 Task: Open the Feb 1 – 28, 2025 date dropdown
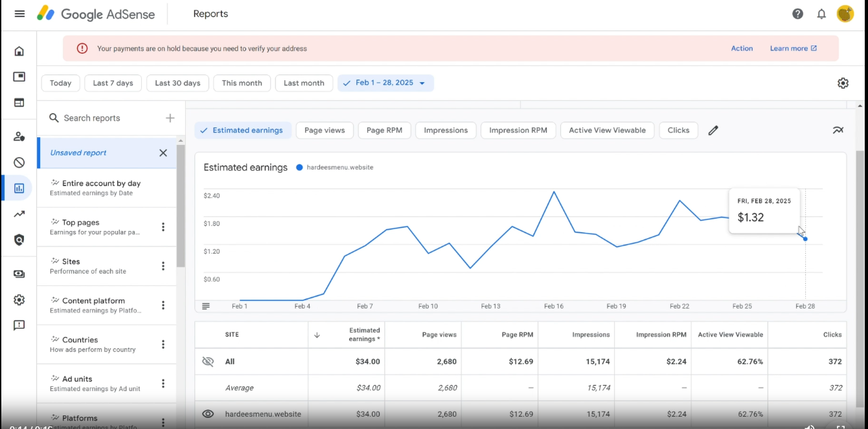(386, 83)
